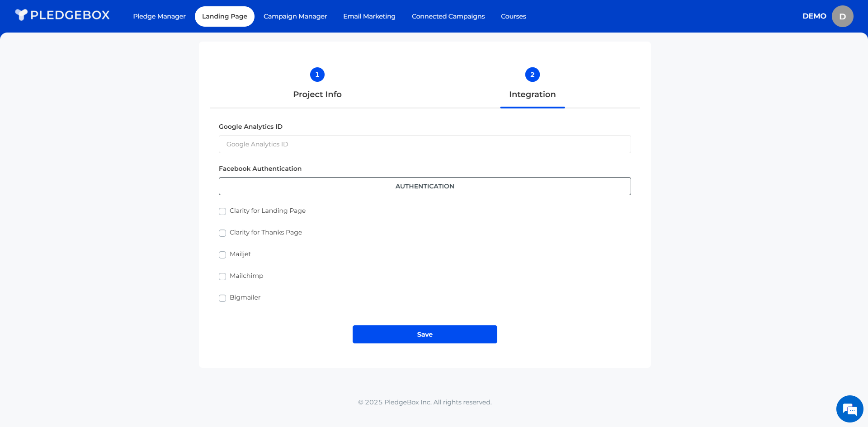
Task: Click the Save button
Action: [425, 334]
